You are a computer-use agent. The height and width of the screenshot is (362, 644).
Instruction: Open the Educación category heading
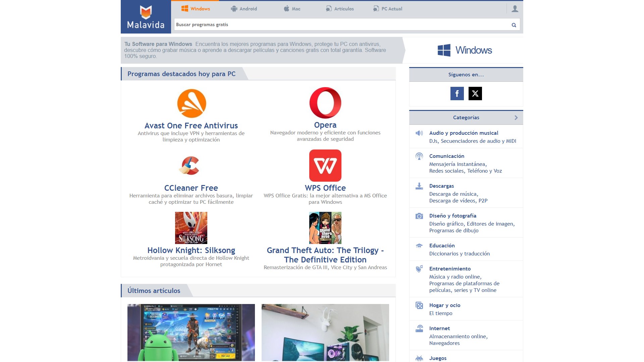(x=442, y=246)
